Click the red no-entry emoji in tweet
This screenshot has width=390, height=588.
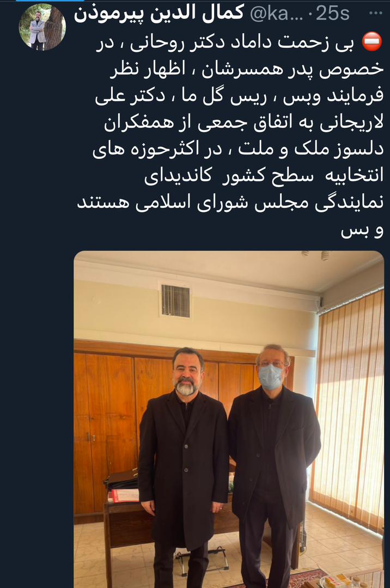371,41
